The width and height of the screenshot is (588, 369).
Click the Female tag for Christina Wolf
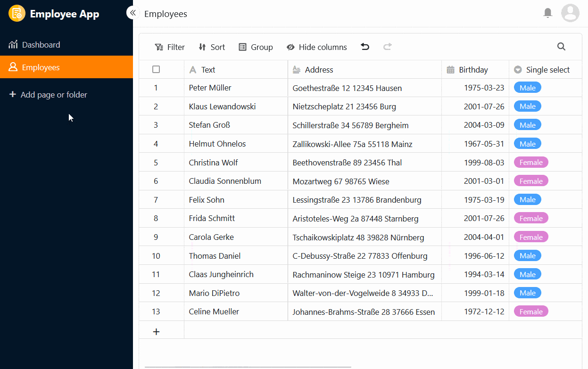click(x=531, y=163)
